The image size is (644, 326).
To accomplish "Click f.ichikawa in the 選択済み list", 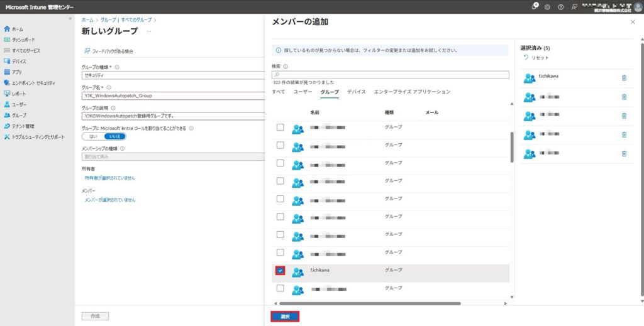I will pyautogui.click(x=548, y=76).
